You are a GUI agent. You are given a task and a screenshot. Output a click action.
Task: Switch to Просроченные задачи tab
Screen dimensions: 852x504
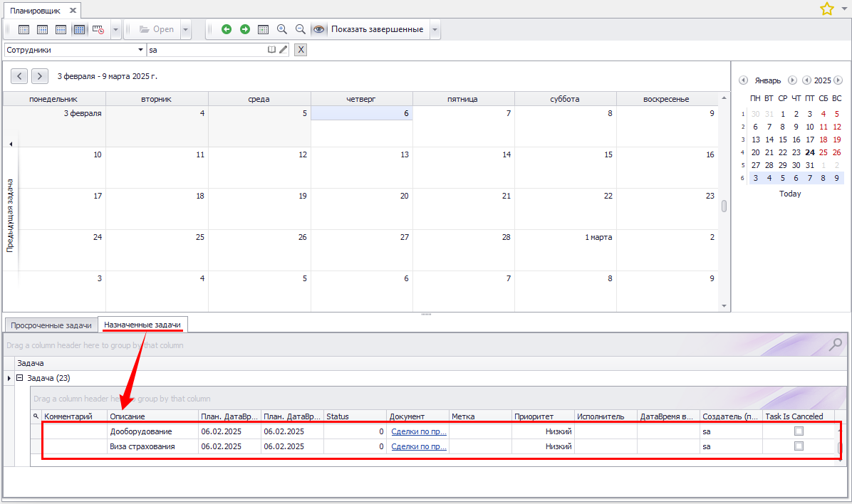pos(51,325)
